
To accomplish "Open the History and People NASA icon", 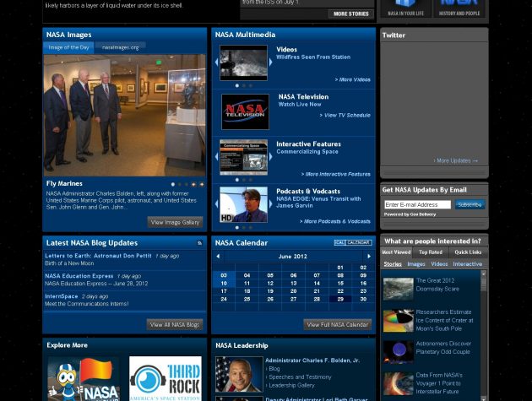I will [x=459, y=8].
